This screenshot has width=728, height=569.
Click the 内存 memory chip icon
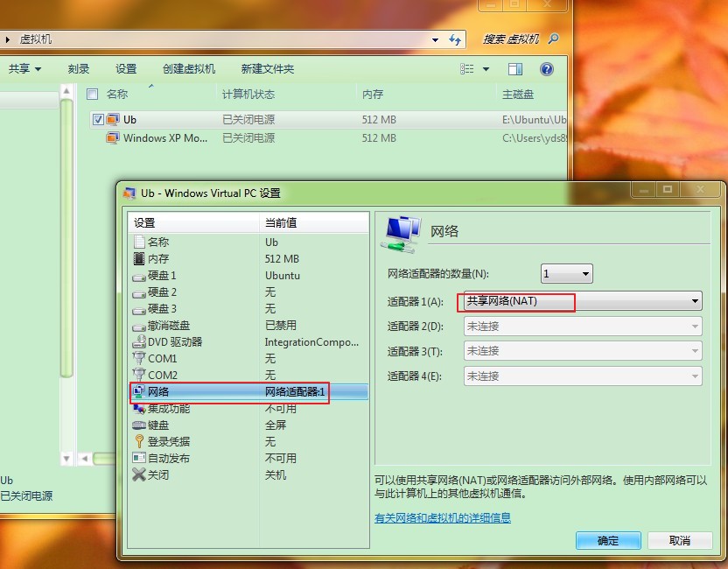[139, 258]
